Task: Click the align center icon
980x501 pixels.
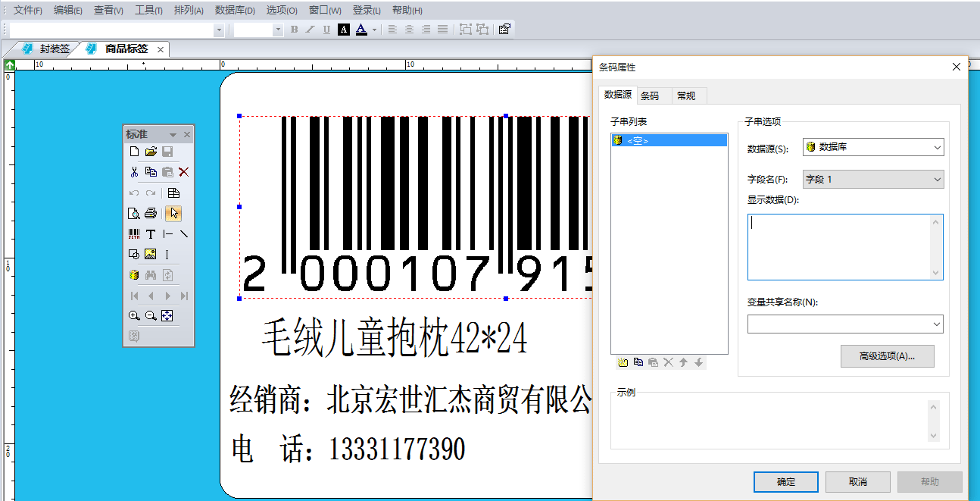Action: [x=409, y=30]
